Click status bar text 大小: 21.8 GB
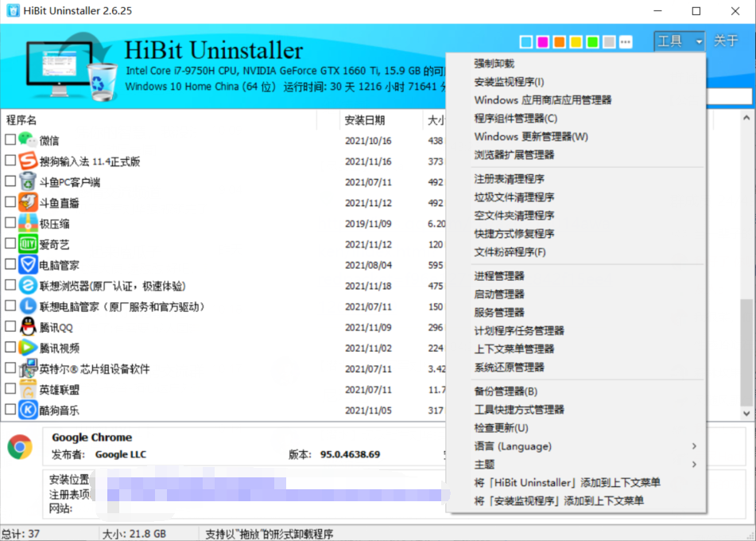The width and height of the screenshot is (756, 541). click(x=134, y=534)
